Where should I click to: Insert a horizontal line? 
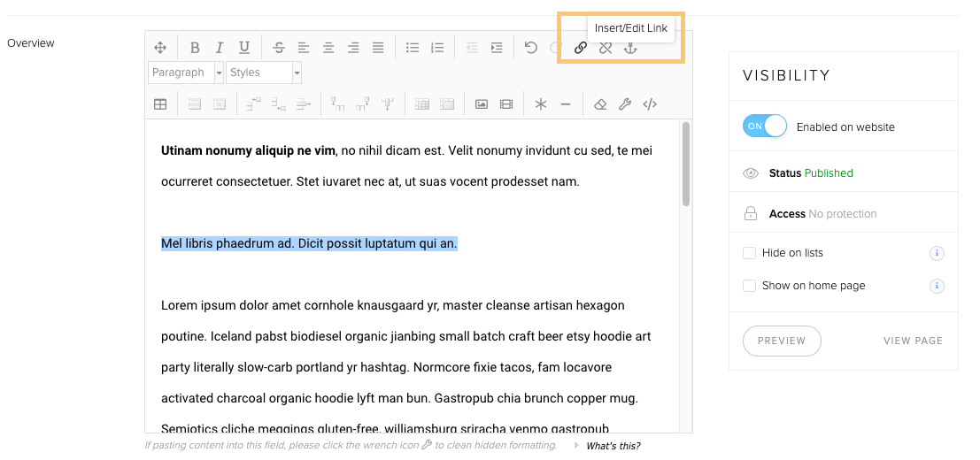(x=566, y=104)
